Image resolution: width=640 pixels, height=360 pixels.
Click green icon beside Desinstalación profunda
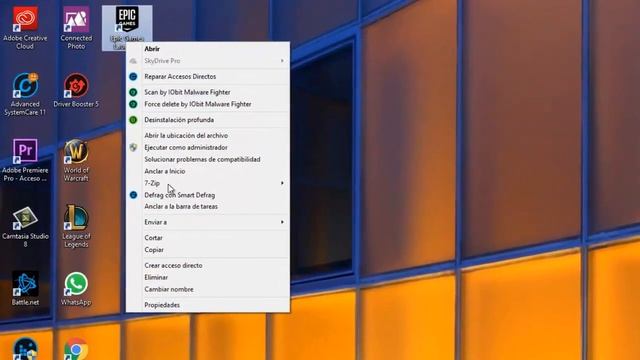tap(133, 120)
